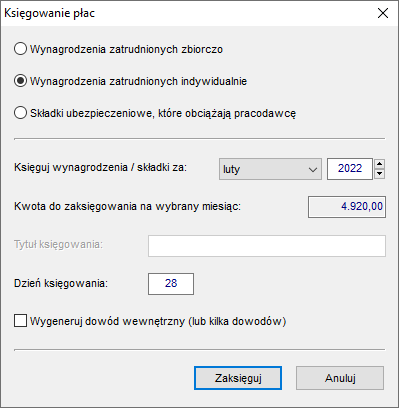Select 'Wynagrodzenia zatrudnionych zbiorczo' radio button
The width and height of the screenshot is (399, 408).
tap(20, 49)
